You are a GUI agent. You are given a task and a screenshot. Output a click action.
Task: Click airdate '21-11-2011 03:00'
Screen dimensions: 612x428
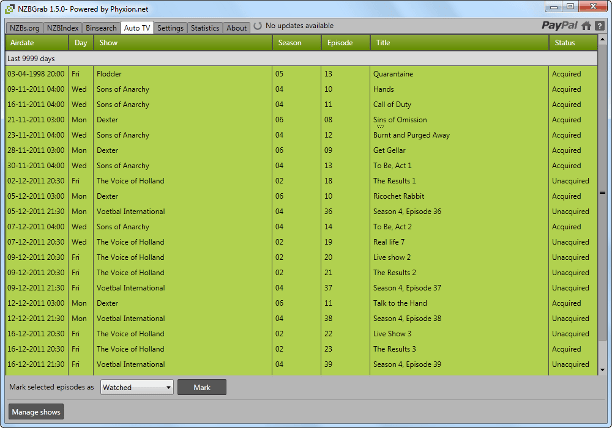(36, 120)
